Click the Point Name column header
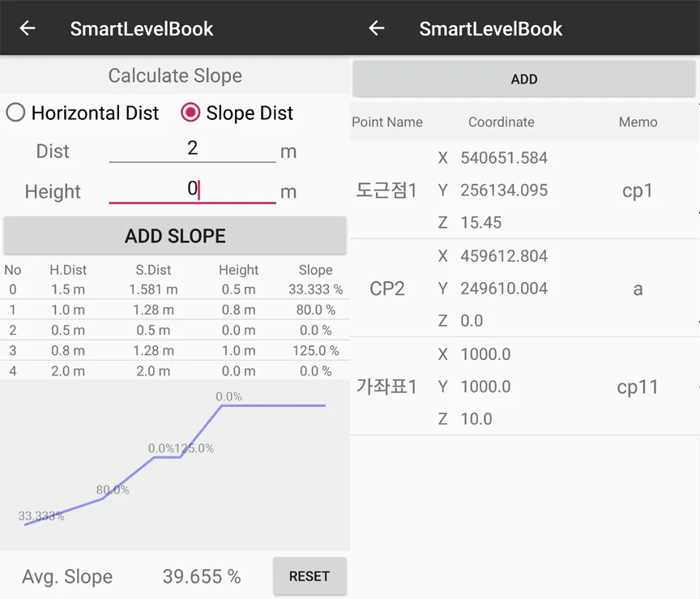700x599 pixels. 387,122
